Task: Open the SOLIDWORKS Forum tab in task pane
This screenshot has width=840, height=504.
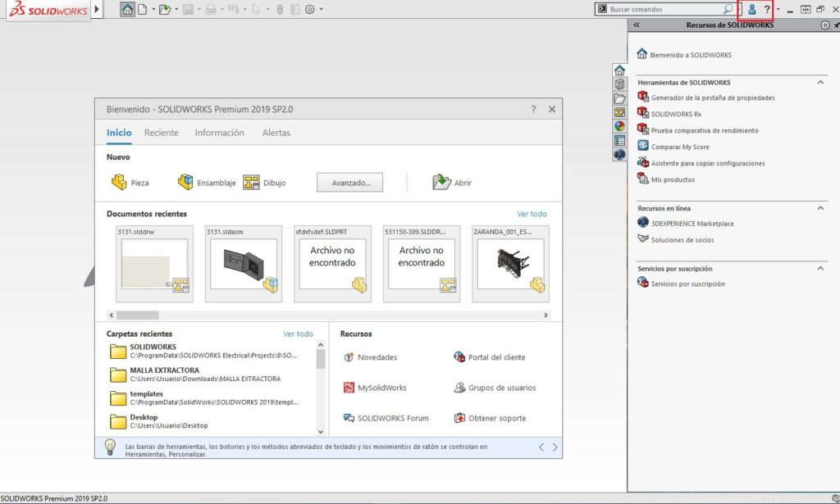Action: coord(620,155)
